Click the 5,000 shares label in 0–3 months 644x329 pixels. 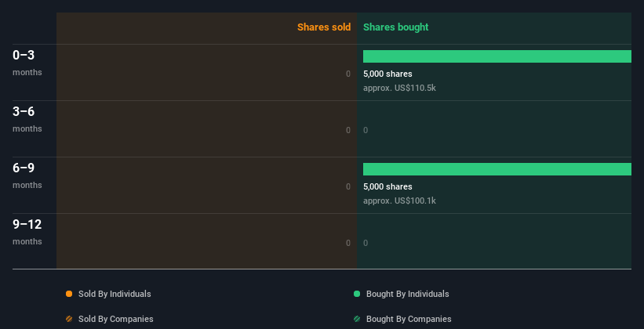pos(387,74)
